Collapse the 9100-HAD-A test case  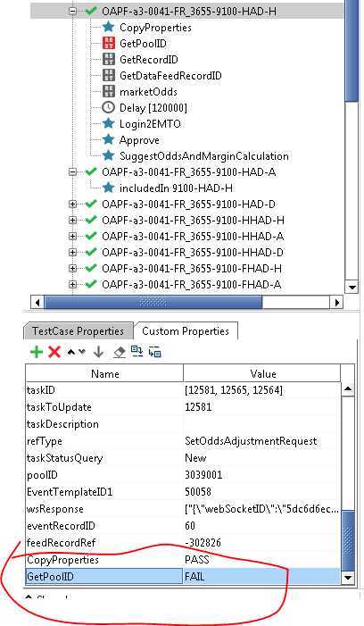point(72,172)
